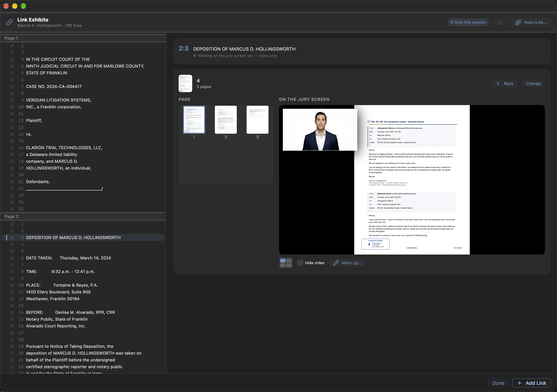
Task: Select exhibit page 3 thumbnail
Action: click(257, 120)
